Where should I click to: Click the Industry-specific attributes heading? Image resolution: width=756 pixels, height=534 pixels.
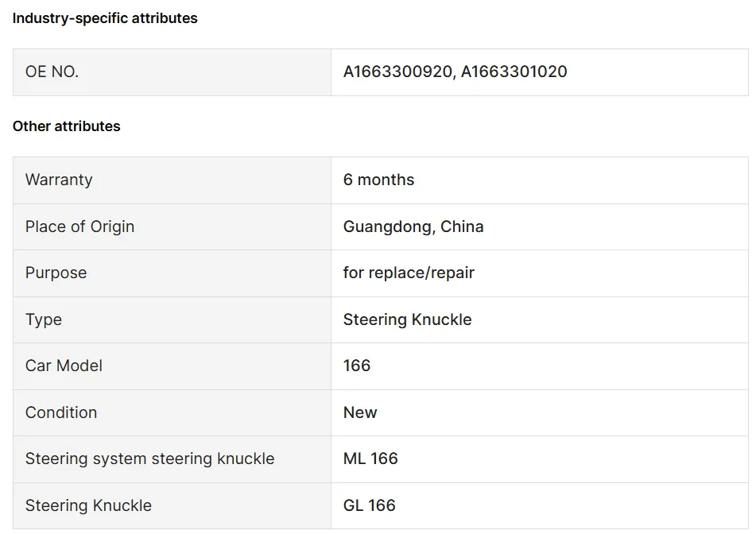coord(105,18)
